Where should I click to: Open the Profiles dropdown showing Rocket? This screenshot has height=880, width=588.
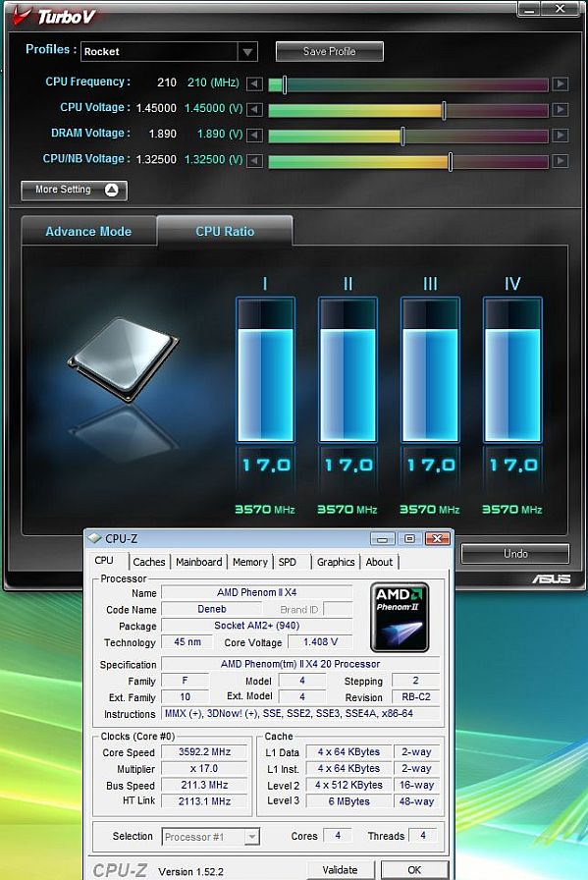pyautogui.click(x=169, y=52)
